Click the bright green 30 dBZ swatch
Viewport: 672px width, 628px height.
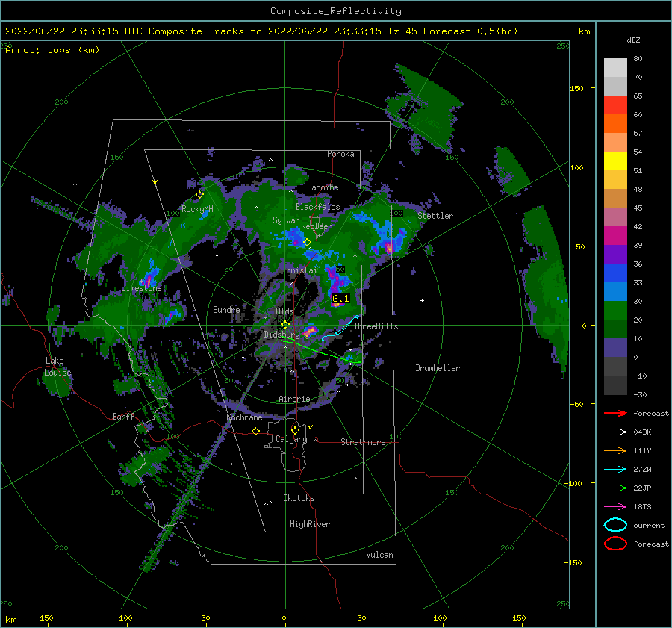tap(615, 310)
